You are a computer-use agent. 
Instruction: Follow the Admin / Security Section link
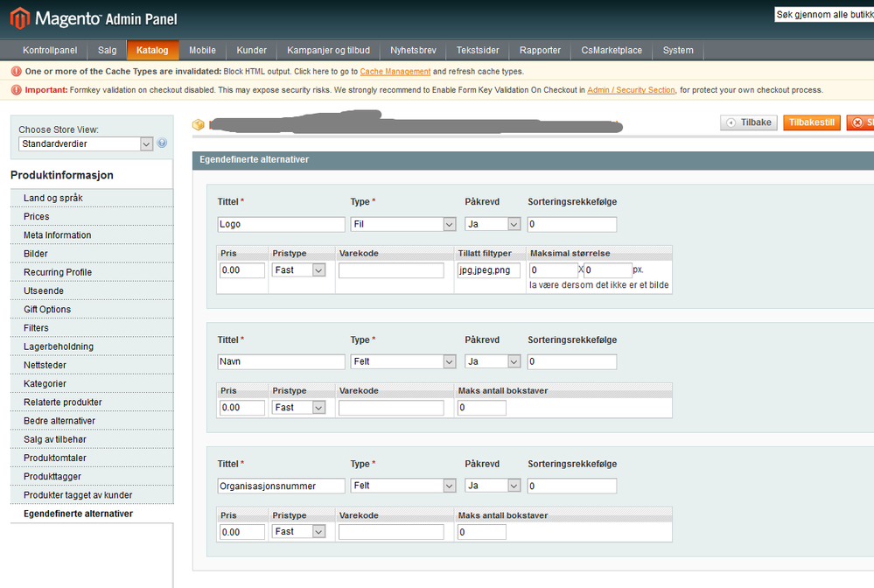(x=631, y=90)
